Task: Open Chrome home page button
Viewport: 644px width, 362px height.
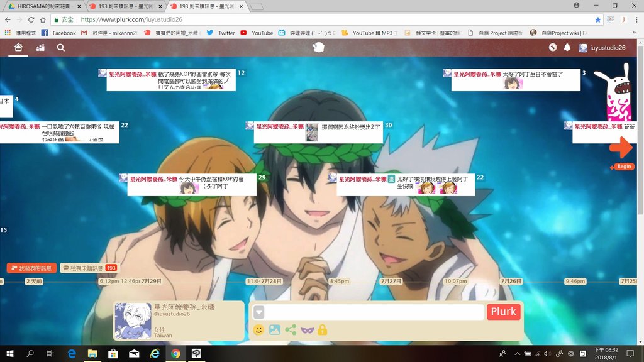Action: (x=43, y=19)
